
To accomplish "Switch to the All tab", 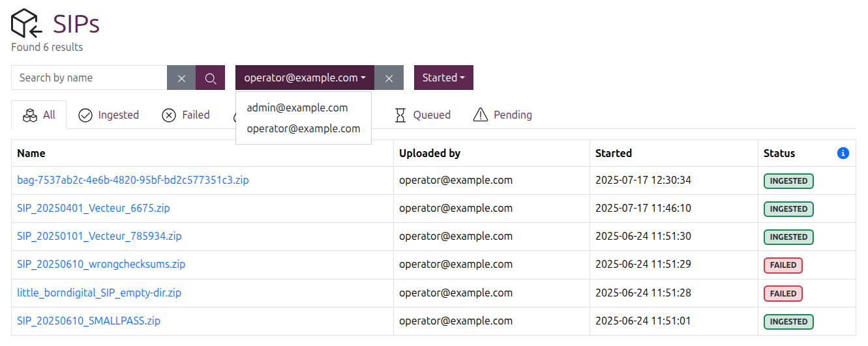I will point(39,115).
